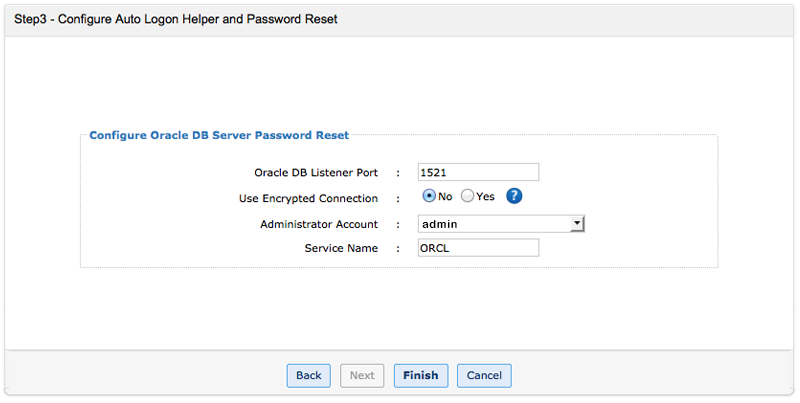Open the Administrator Account dropdown arrow
This screenshot has width=800, height=403.
[x=576, y=223]
